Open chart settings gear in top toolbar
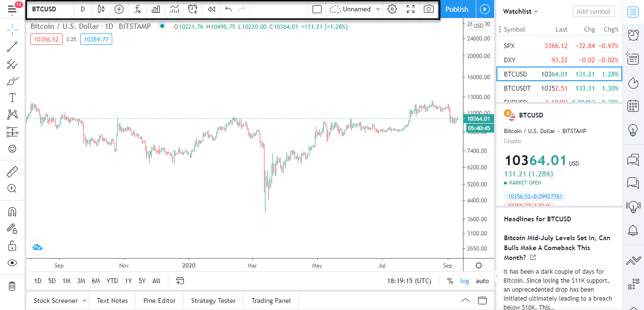The image size is (644, 310). (x=392, y=9)
